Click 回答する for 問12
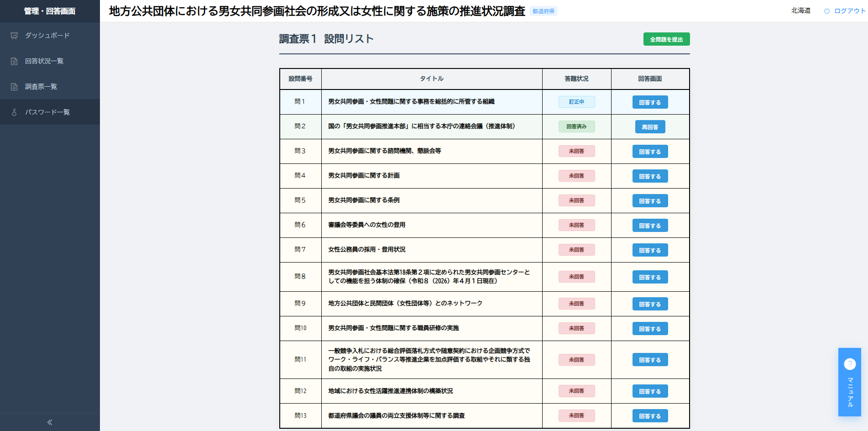The height and width of the screenshot is (431, 868). tap(650, 391)
